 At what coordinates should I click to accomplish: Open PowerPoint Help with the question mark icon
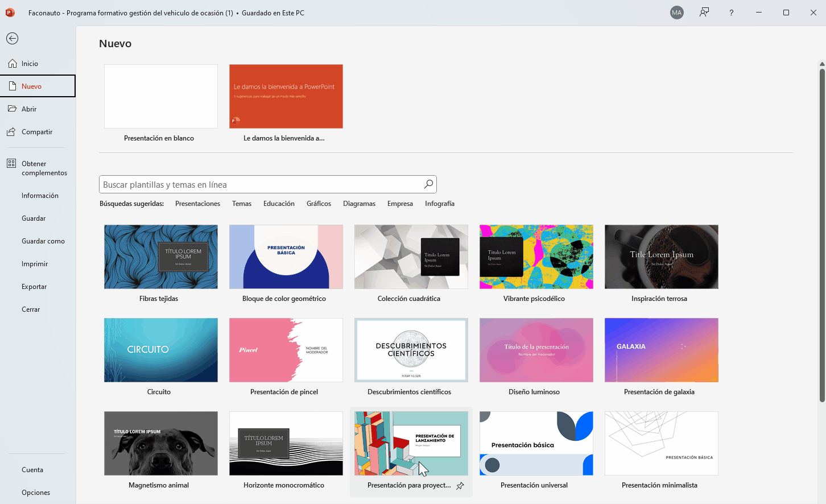[x=731, y=12]
